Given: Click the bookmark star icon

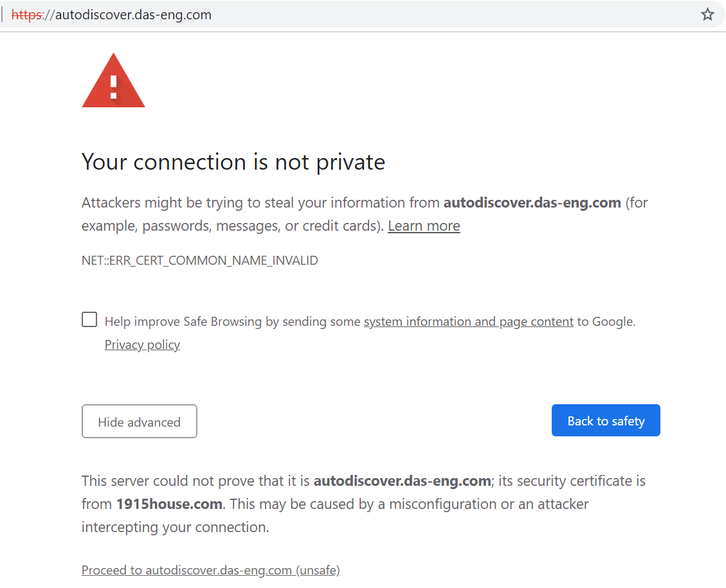Looking at the screenshot, I should [707, 15].
